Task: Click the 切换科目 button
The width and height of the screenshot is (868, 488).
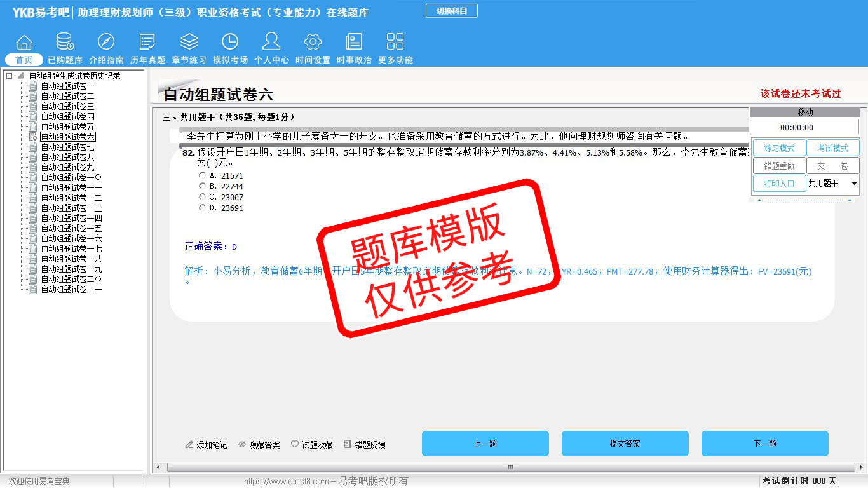Action: 451,11
